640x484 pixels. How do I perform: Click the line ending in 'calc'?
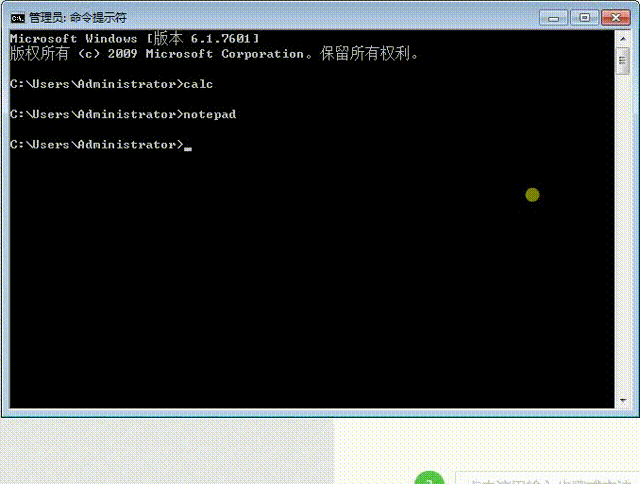(x=111, y=84)
